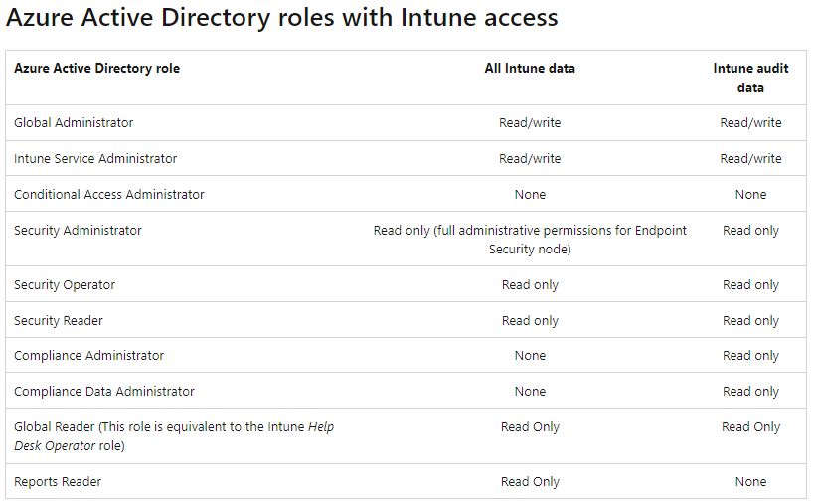This screenshot has height=504, width=813.
Task: Click the Compliance Data Administrator role name
Action: click(x=103, y=392)
